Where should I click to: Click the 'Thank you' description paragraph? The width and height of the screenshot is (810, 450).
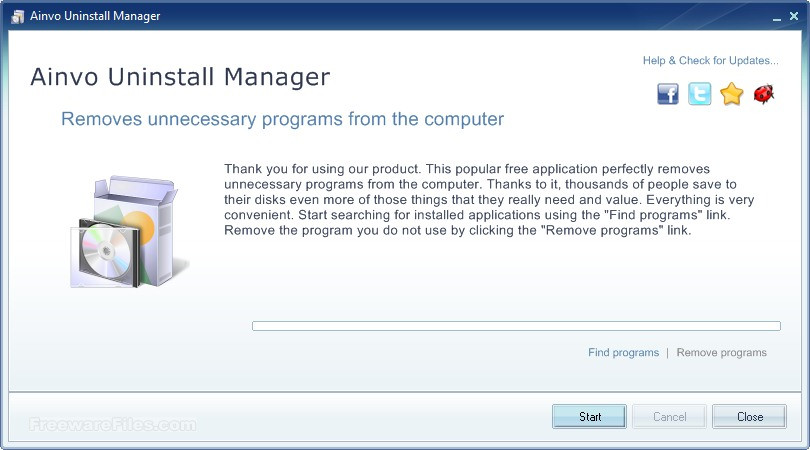click(x=489, y=200)
